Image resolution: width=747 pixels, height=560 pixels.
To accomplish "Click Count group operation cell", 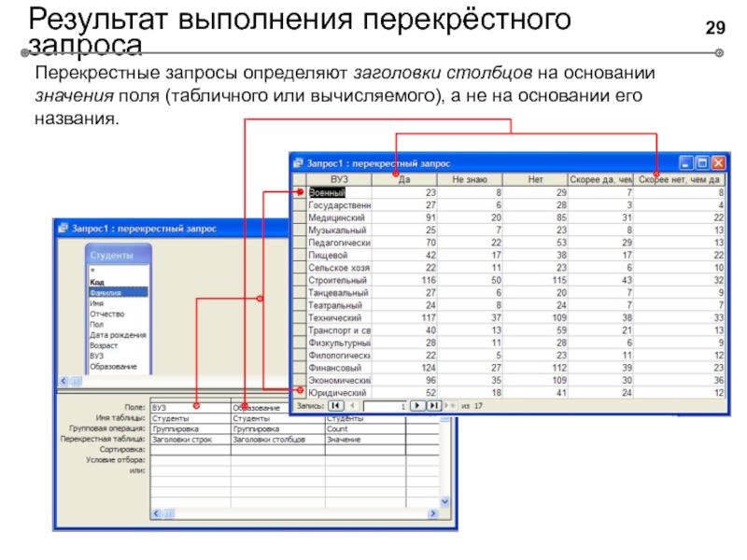I will [365, 428].
